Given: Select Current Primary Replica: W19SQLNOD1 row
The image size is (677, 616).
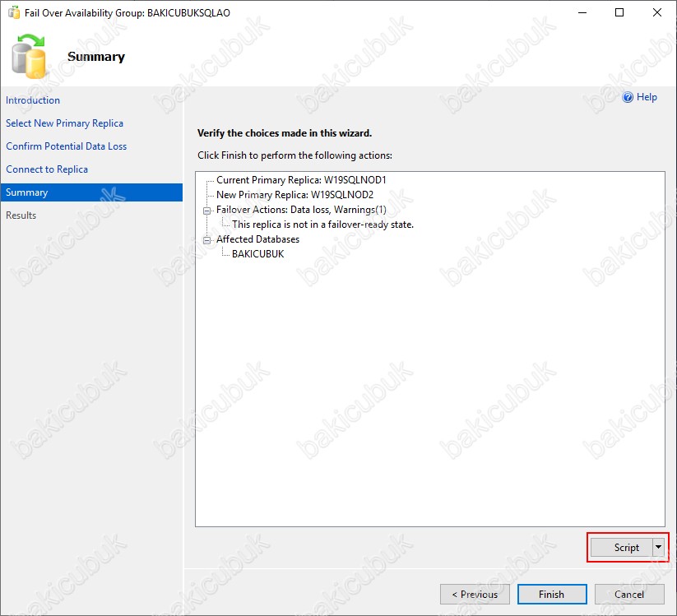Looking at the screenshot, I should tap(301, 180).
